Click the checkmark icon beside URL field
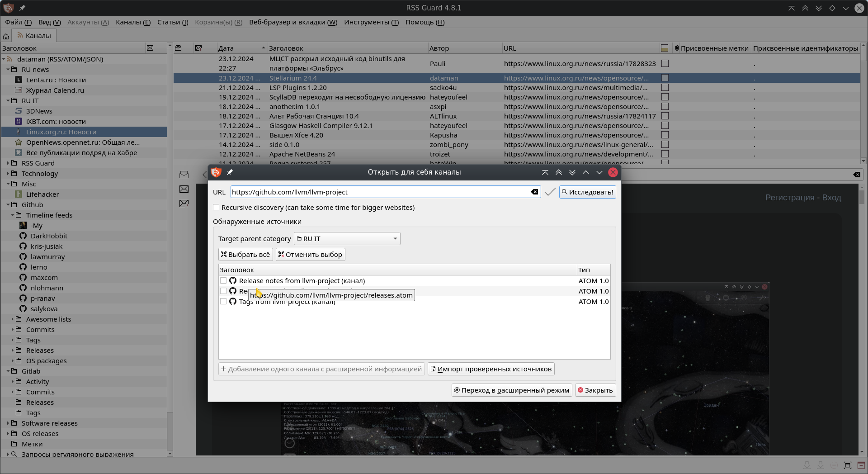Viewport: 868px width, 474px height. (x=550, y=192)
